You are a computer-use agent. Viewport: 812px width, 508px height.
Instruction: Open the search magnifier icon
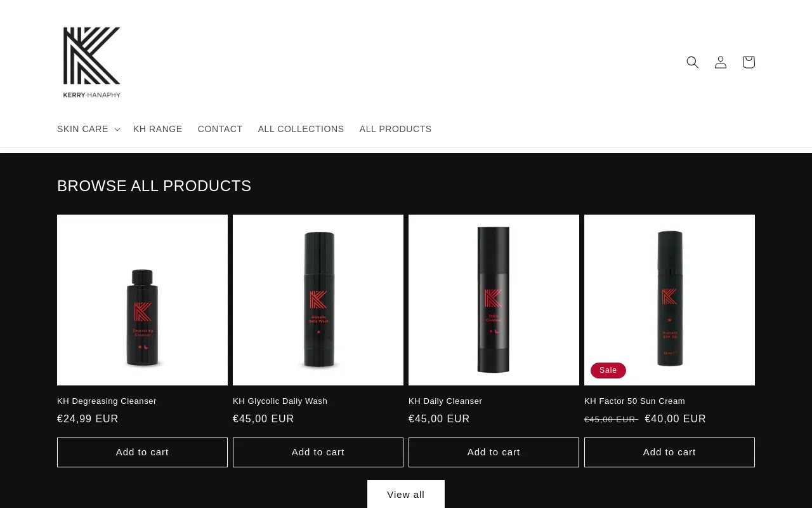(693, 62)
